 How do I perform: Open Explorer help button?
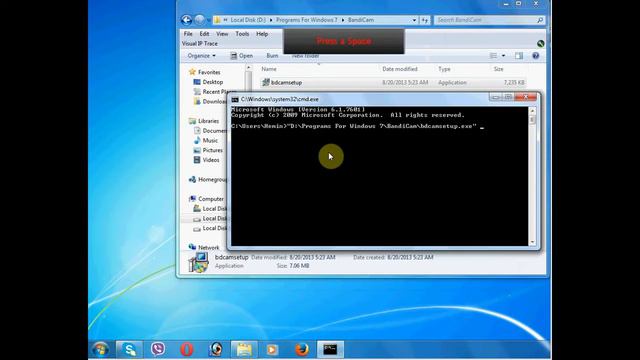point(536,56)
